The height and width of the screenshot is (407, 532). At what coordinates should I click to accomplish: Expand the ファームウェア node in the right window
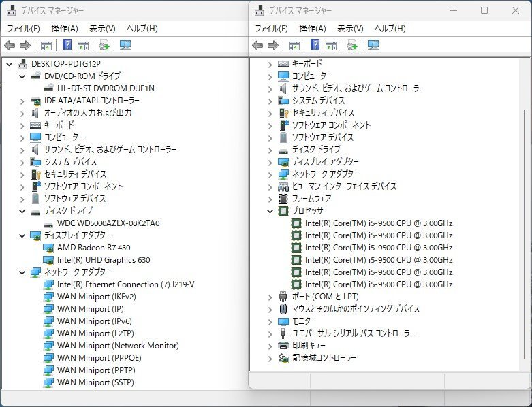[270, 199]
